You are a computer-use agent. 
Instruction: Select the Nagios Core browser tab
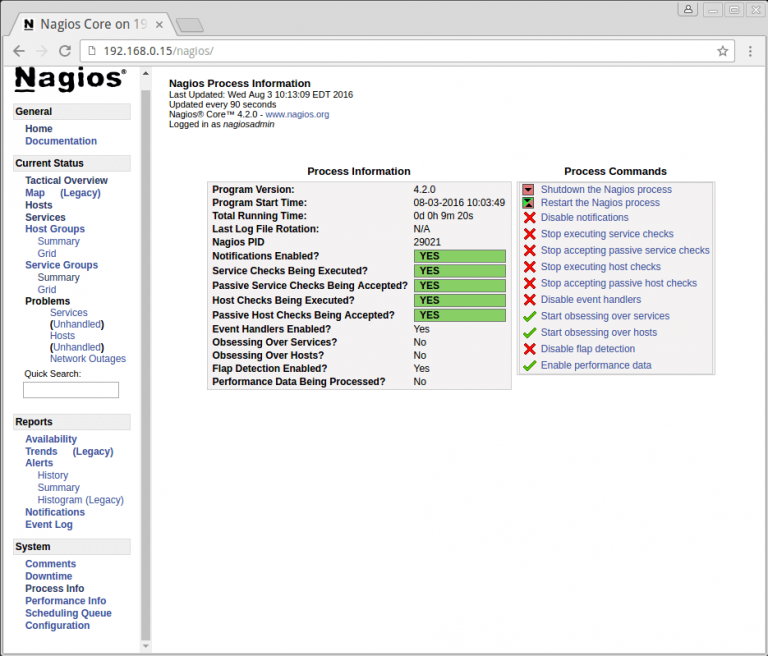90,22
